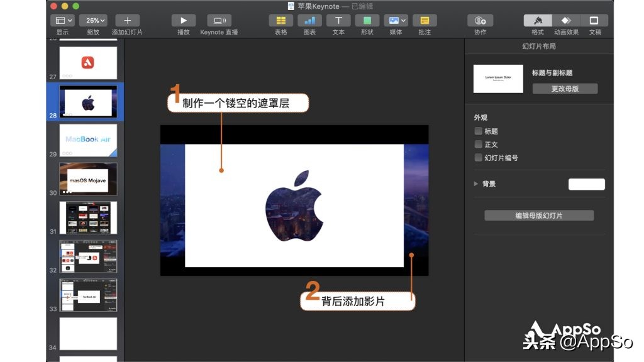Open the Chart insertion tool
The image size is (644, 362).
pos(309,20)
